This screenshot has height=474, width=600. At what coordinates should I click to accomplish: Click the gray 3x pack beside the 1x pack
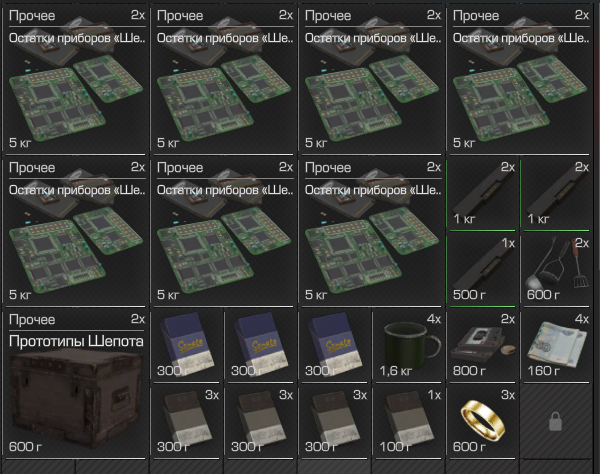pyautogui.click(x=334, y=422)
